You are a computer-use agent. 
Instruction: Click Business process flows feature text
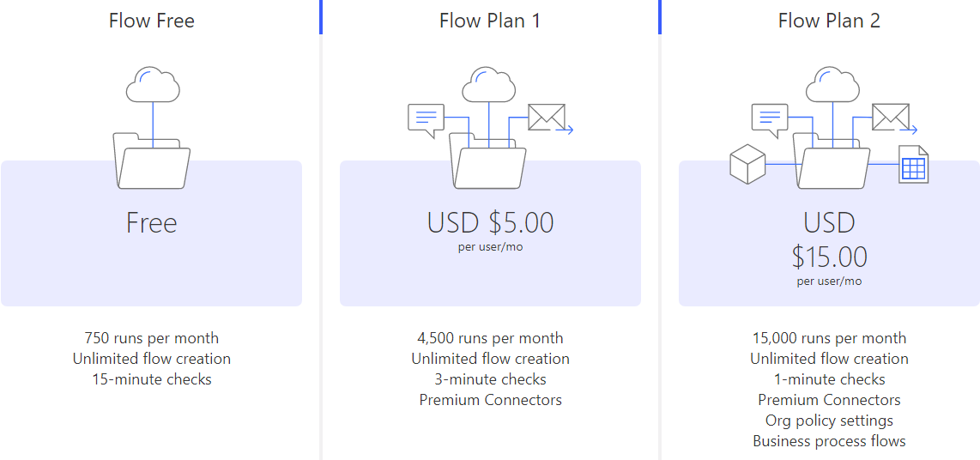(829, 441)
